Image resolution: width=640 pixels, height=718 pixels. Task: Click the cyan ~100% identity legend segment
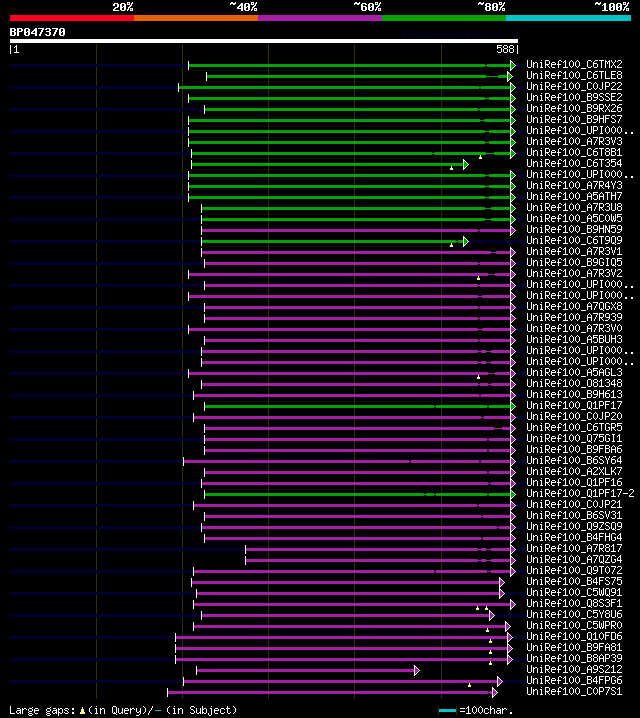pos(569,18)
